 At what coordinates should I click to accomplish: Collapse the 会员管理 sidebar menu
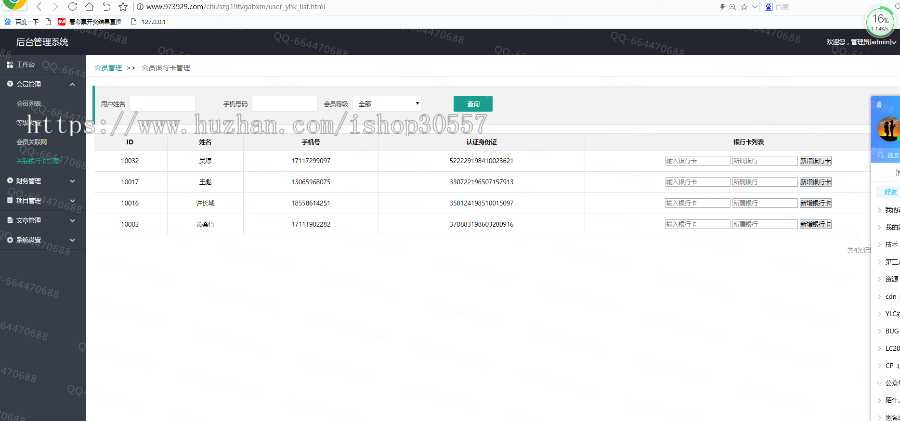(72, 84)
